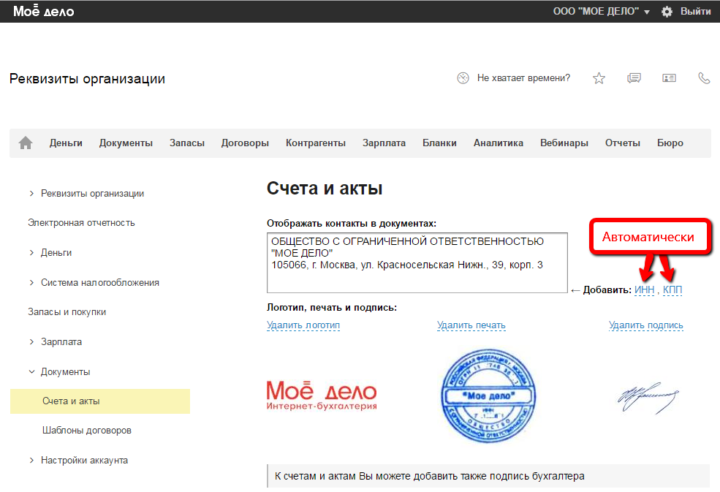720x492 pixels.
Task: Click Удалить подпись link
Action: tap(646, 325)
